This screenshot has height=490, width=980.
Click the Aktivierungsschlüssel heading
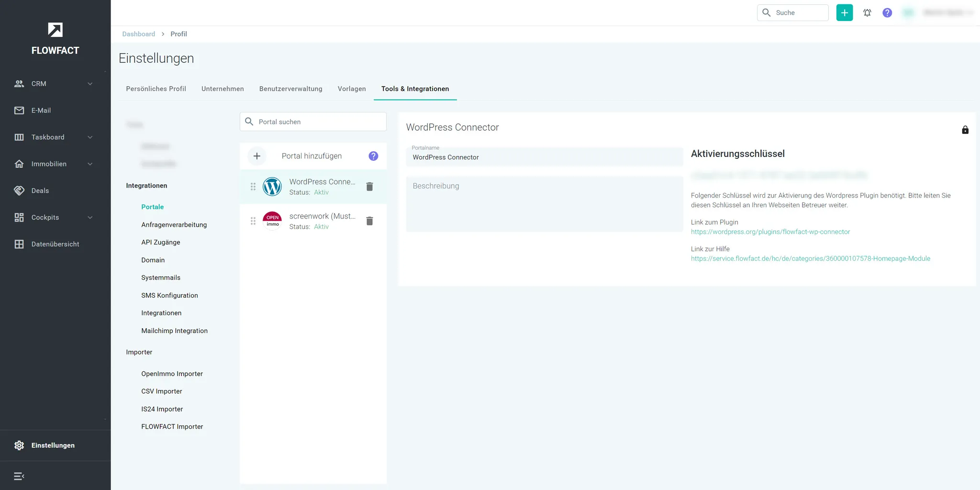click(738, 154)
